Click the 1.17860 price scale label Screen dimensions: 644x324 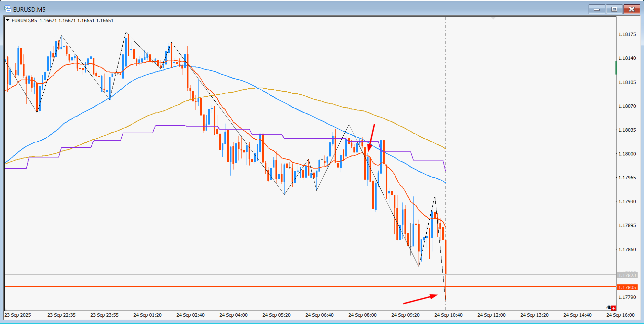(627, 249)
